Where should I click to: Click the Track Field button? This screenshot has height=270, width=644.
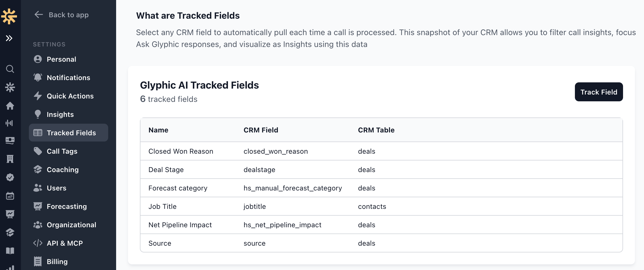tap(599, 92)
